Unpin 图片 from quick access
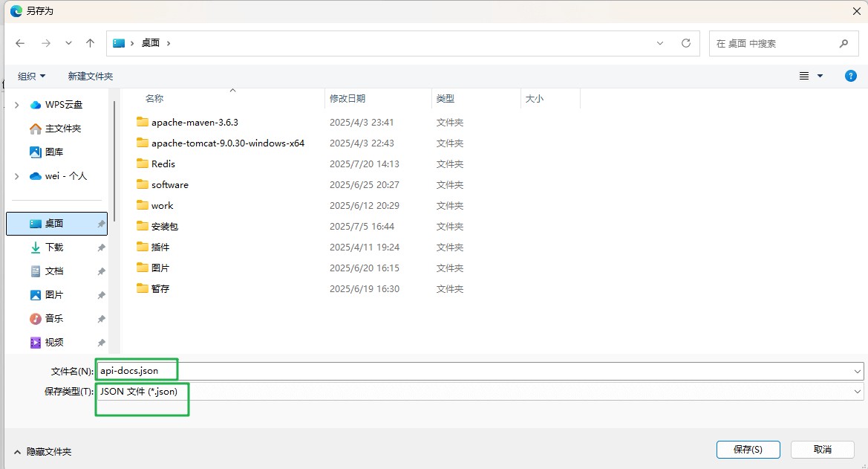The image size is (868, 469). point(100,295)
